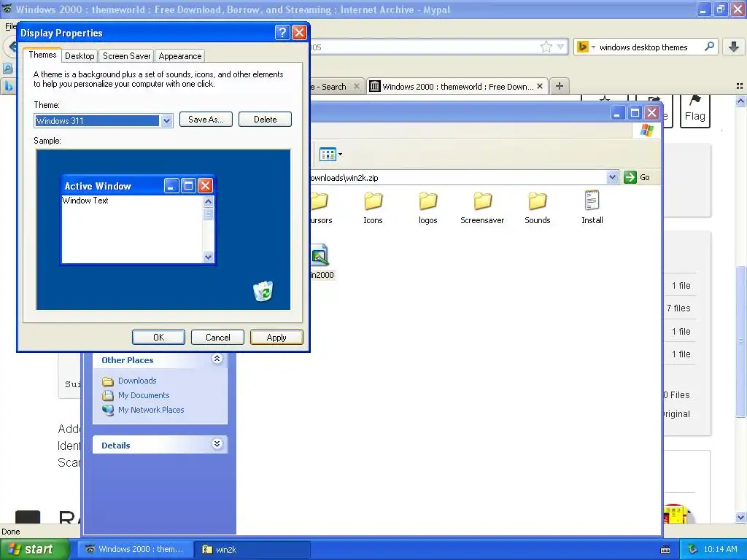Open the Screensaver folder

482,208
